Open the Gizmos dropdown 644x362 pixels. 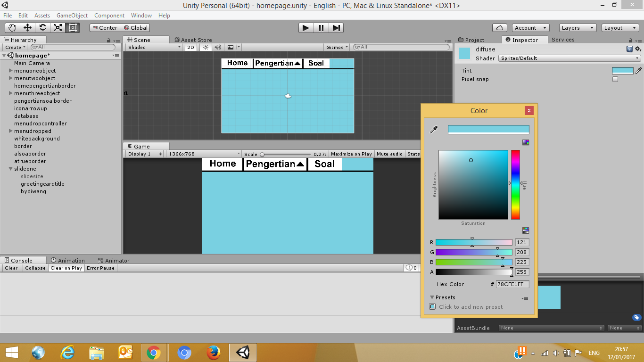[x=337, y=47]
